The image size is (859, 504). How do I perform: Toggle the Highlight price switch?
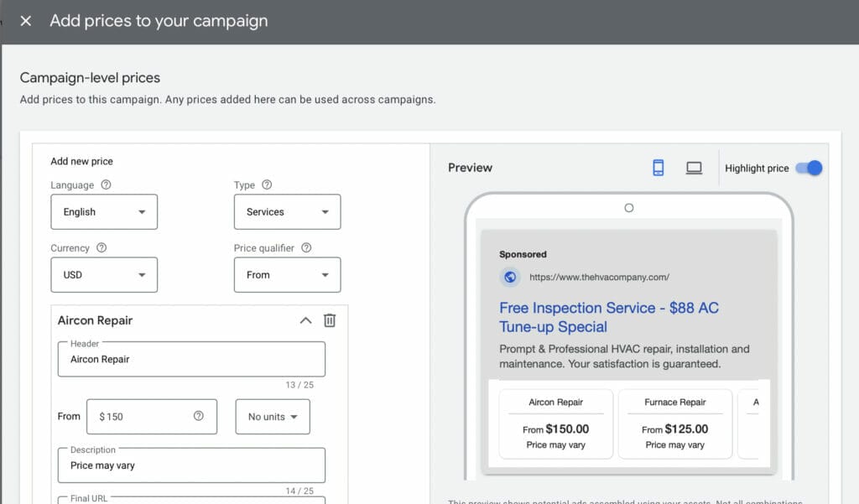click(809, 168)
